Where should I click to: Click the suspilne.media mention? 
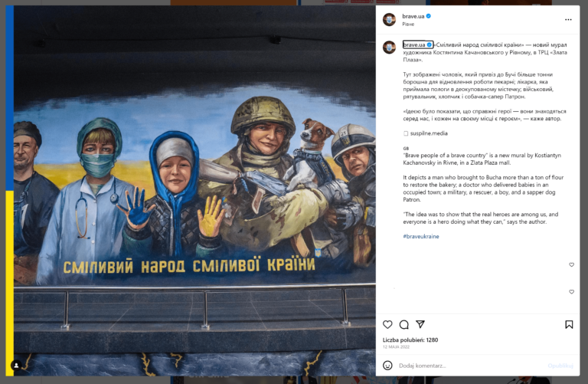pyautogui.click(x=429, y=133)
